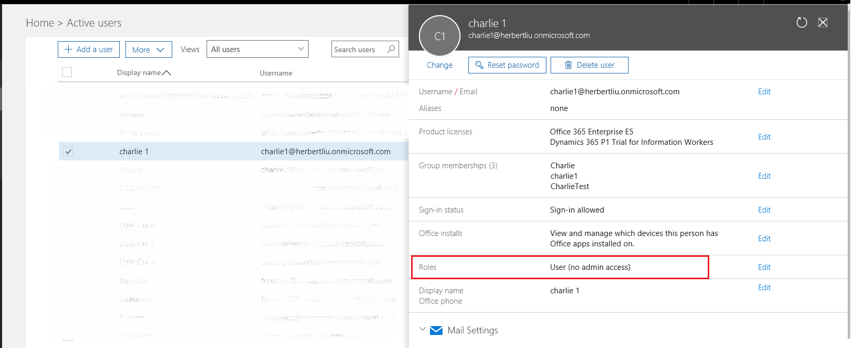Expand the Mail Settings section chevron
Image resolution: width=868 pixels, height=348 pixels.
click(423, 329)
